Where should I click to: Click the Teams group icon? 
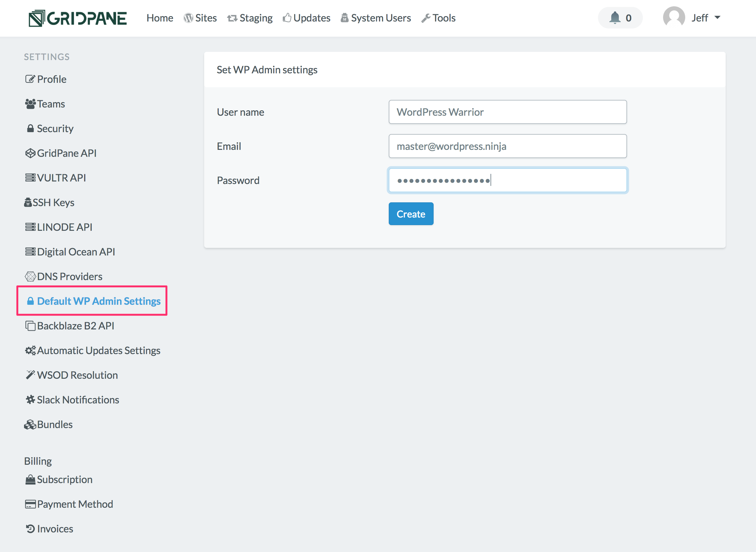coord(30,104)
